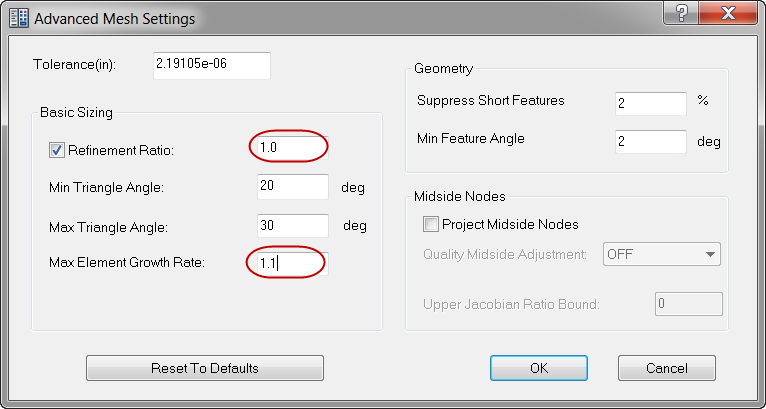Viewport: 766px width, 409px height.
Task: Click Upper Jacobian Ratio Bound field
Action: tap(688, 304)
